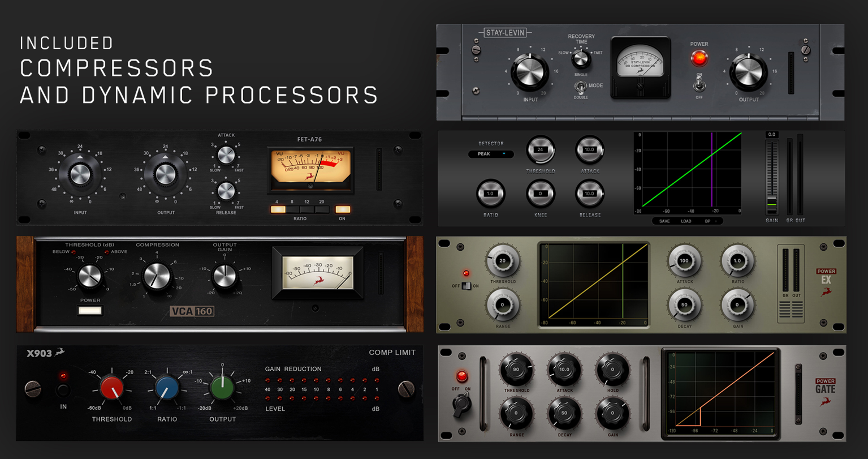Click the Power Gate Hold knob

pos(612,370)
